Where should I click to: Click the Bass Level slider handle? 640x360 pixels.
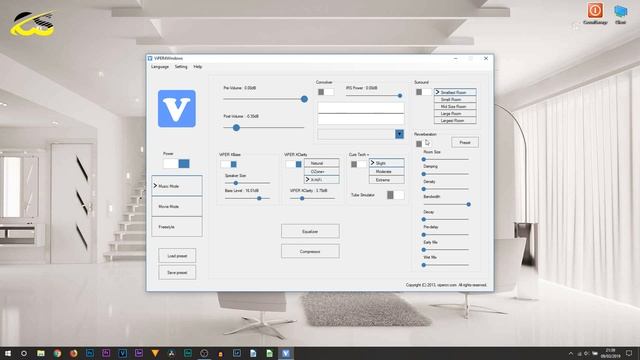pyautogui.click(x=259, y=198)
